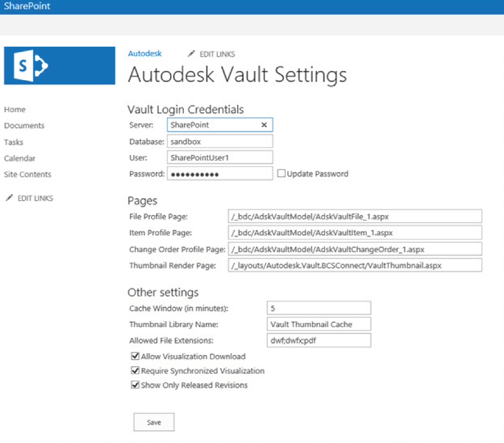Click the SharePoint site logo icon
This screenshot has height=443, width=504.
[x=59, y=66]
